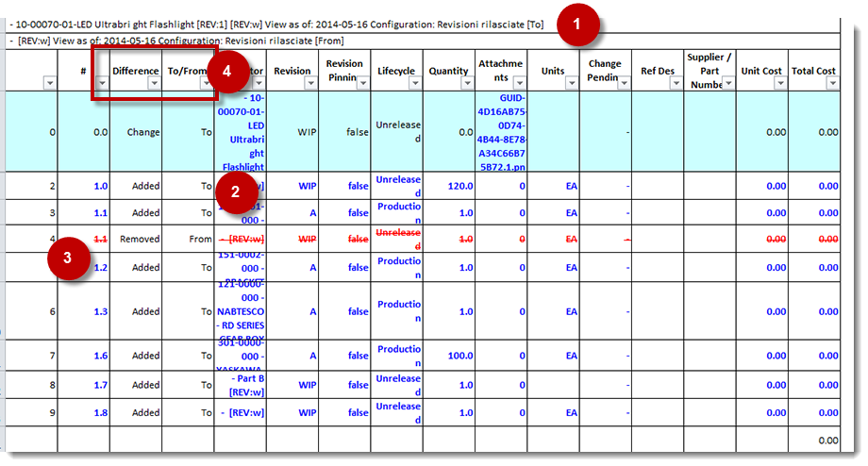
Task: Click the title row ending in 'Revisioni rilasciate [To]'
Action: coord(423,25)
